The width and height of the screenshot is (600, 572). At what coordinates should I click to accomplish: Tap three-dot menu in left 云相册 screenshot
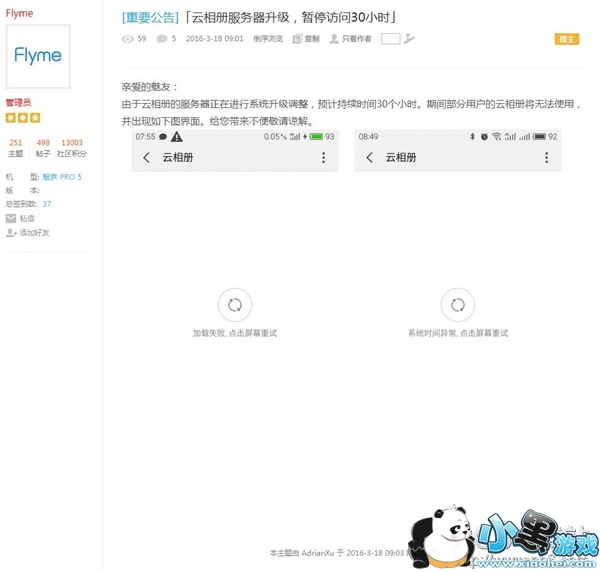click(324, 158)
